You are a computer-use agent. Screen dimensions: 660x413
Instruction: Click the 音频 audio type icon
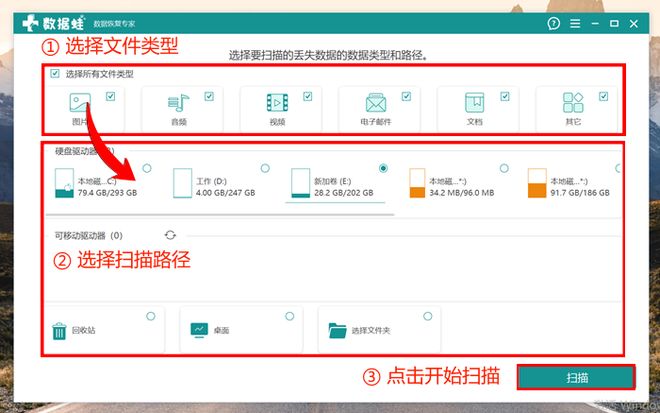tap(178, 103)
